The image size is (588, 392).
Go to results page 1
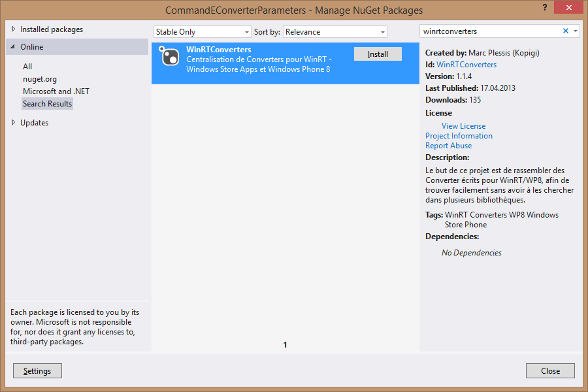tap(285, 345)
